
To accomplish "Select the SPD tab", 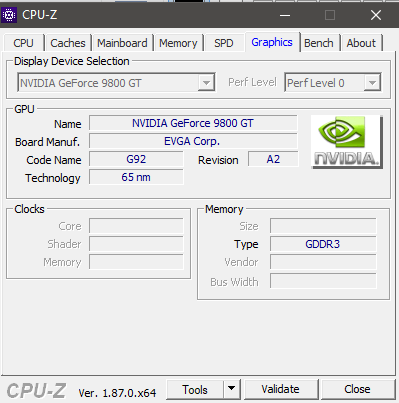I will click(x=224, y=43).
